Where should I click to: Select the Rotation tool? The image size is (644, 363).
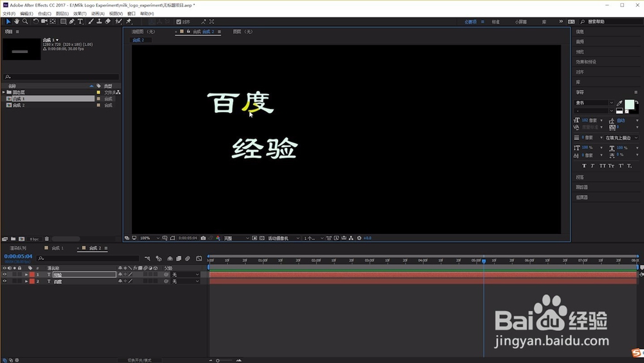[35, 21]
